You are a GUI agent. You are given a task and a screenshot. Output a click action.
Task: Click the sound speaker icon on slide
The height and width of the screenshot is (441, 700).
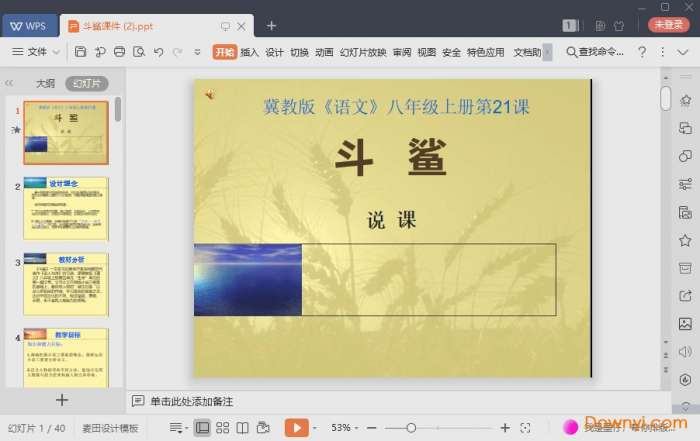click(x=209, y=94)
